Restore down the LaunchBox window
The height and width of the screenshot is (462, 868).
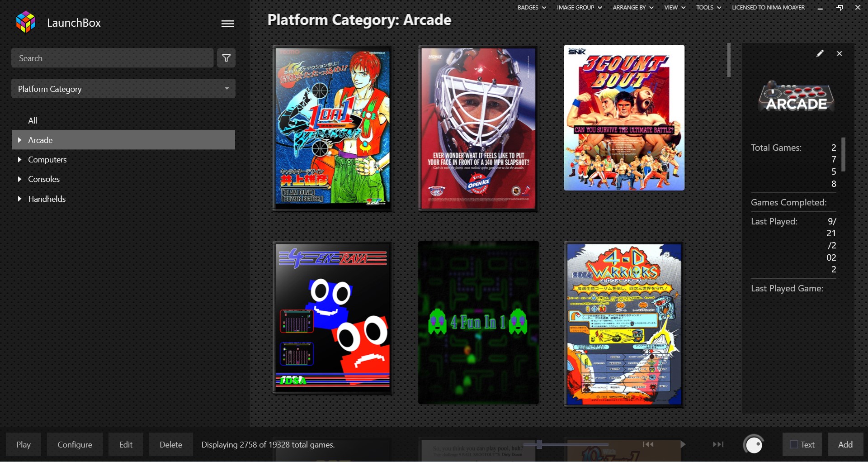pos(840,8)
